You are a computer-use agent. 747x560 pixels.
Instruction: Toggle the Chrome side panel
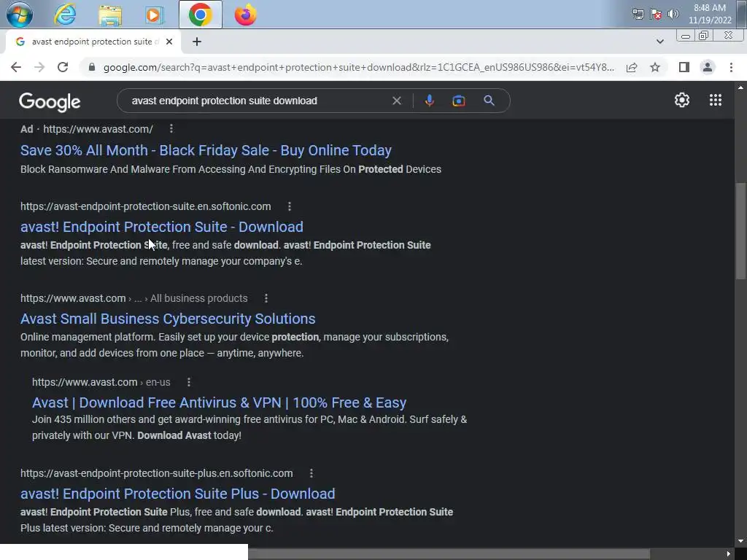(x=684, y=67)
